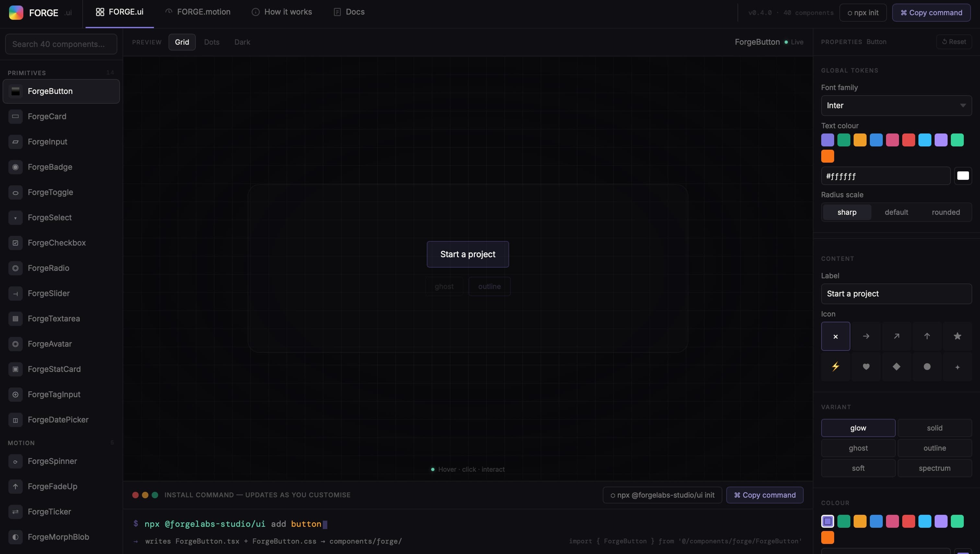980x554 pixels.
Task: Click the ForgeTagInput sidebar icon
Action: pyautogui.click(x=15, y=395)
